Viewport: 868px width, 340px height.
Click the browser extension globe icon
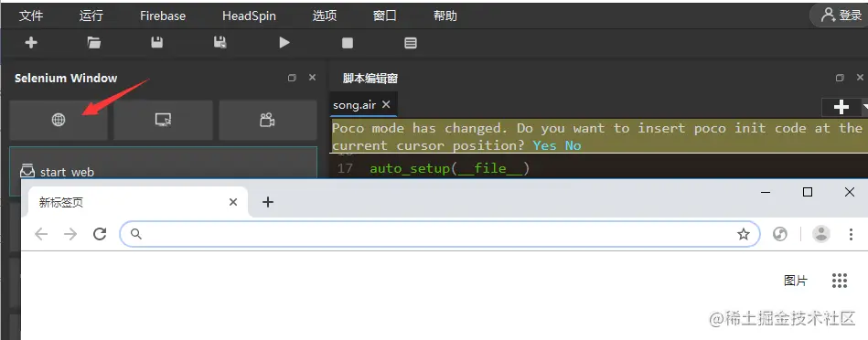pos(780,234)
